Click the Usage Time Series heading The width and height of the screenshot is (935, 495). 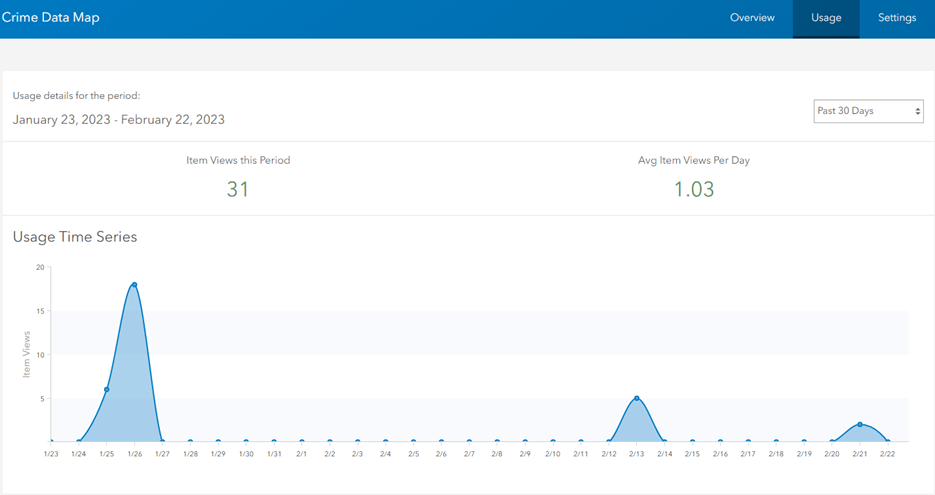(x=75, y=237)
